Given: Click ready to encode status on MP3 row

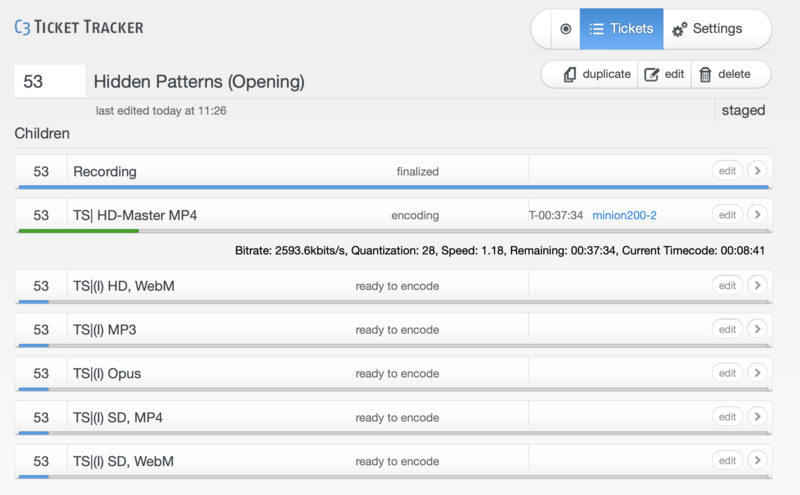Looking at the screenshot, I should pos(397,330).
